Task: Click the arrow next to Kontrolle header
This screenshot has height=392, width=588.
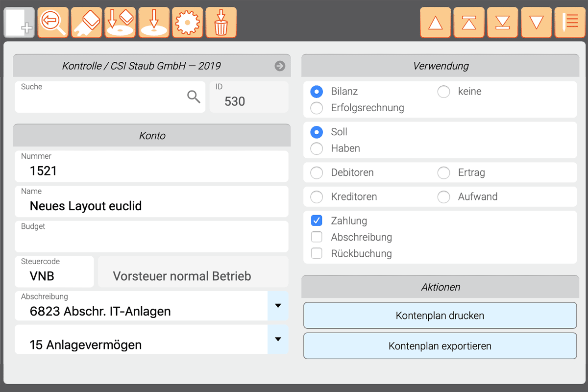Action: tap(280, 66)
